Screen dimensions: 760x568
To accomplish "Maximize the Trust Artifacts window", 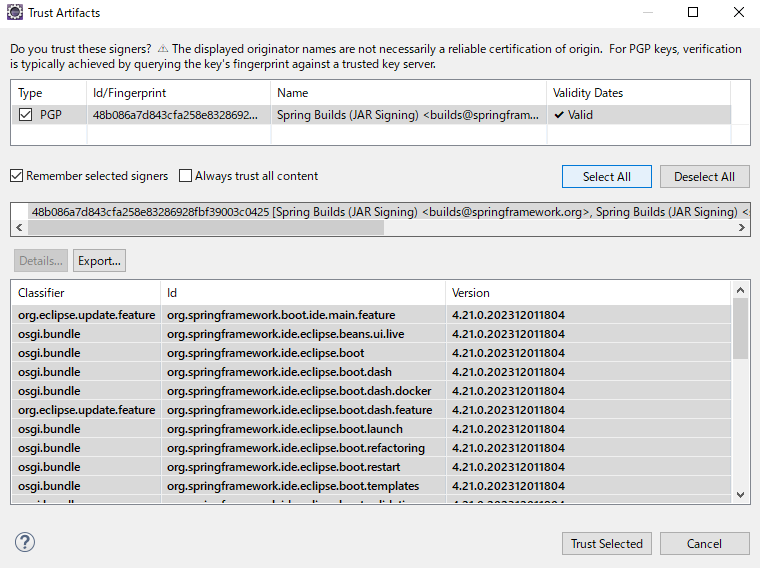I will click(693, 12).
